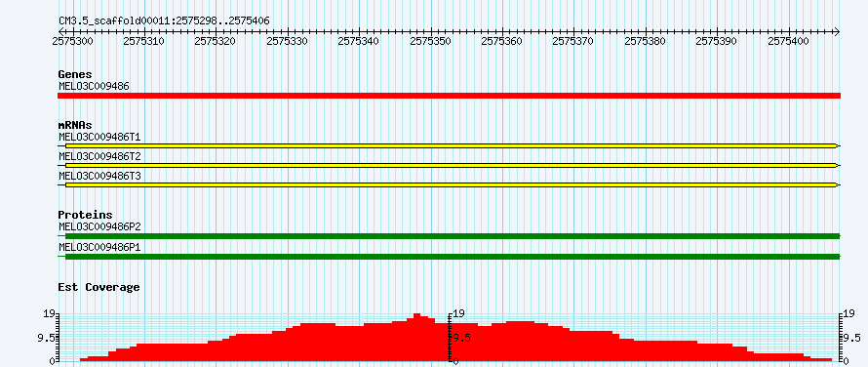Click the MELO3C009486 gene name label
This screenshot has width=868, height=367.
point(94,86)
